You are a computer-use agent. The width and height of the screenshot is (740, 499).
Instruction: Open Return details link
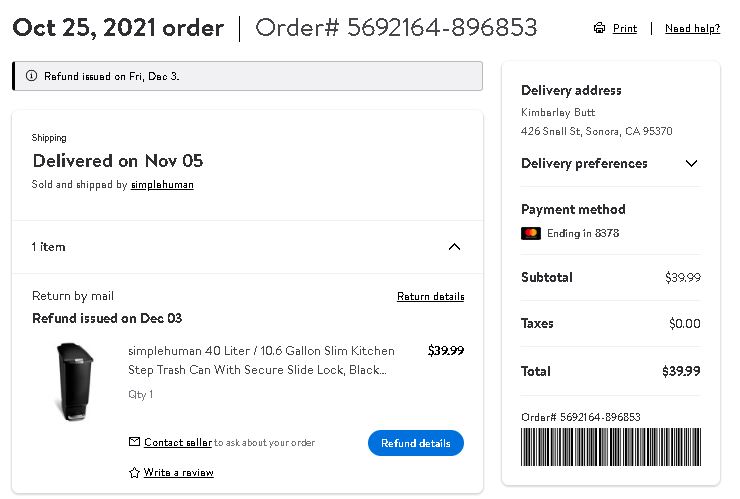(430, 296)
